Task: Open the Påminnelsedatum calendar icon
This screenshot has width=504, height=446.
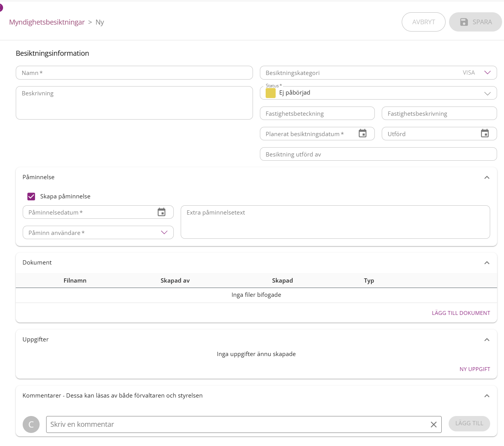Action: pyautogui.click(x=161, y=212)
